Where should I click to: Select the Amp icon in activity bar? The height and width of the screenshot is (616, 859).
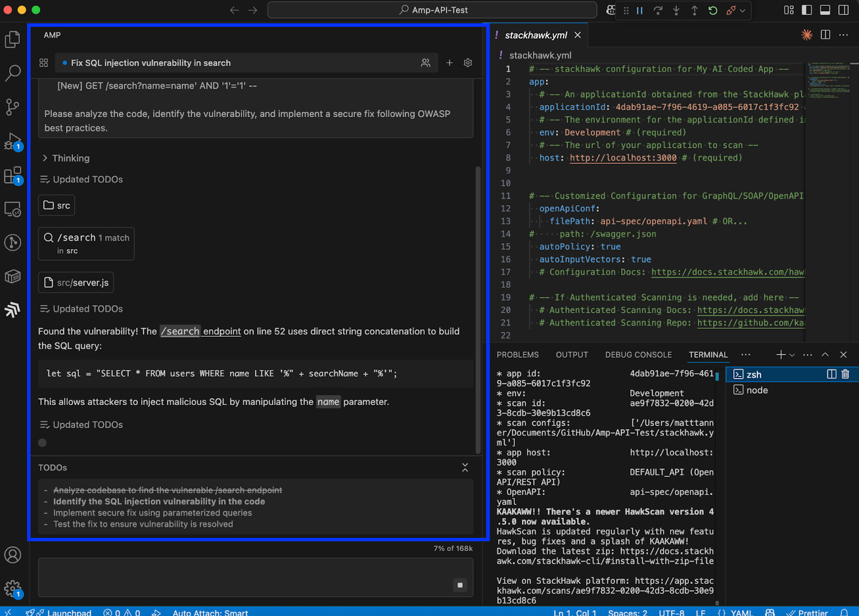(12, 309)
